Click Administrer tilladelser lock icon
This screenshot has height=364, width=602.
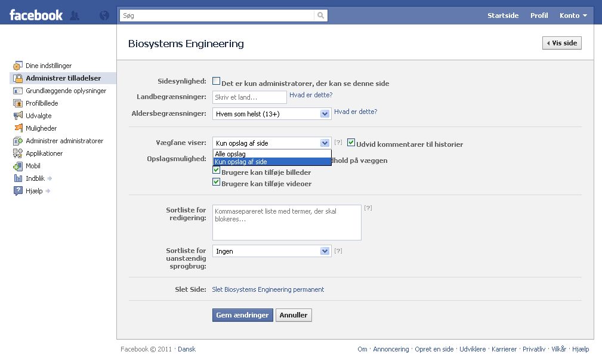[x=18, y=78]
